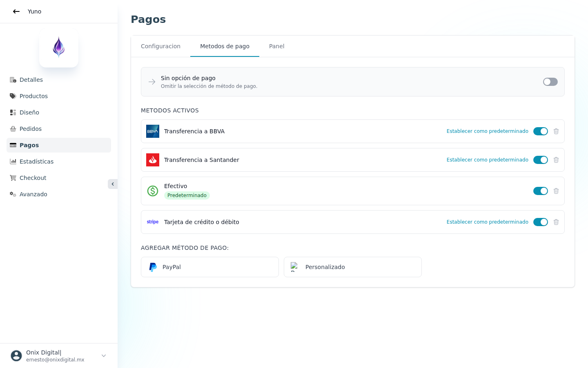The image size is (588, 368).
Task: Add PayPal as a payment method
Action: 209,267
